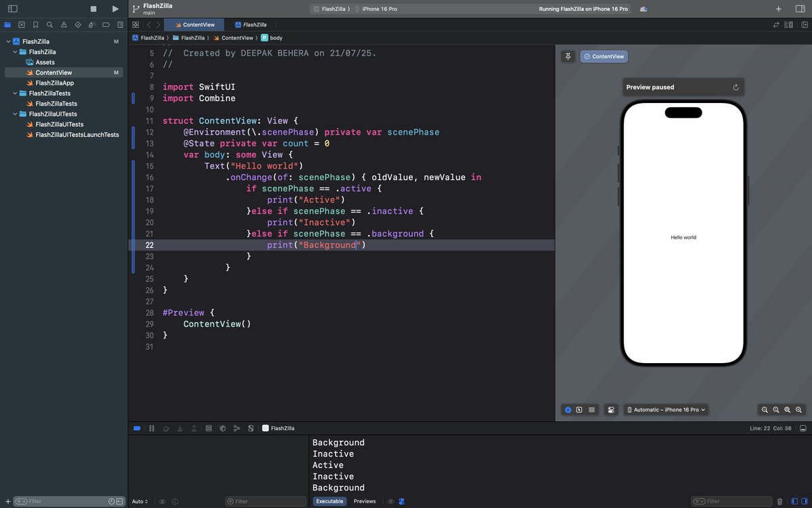Open the Report navigator icon
The width and height of the screenshot is (812, 508).
[x=119, y=24]
